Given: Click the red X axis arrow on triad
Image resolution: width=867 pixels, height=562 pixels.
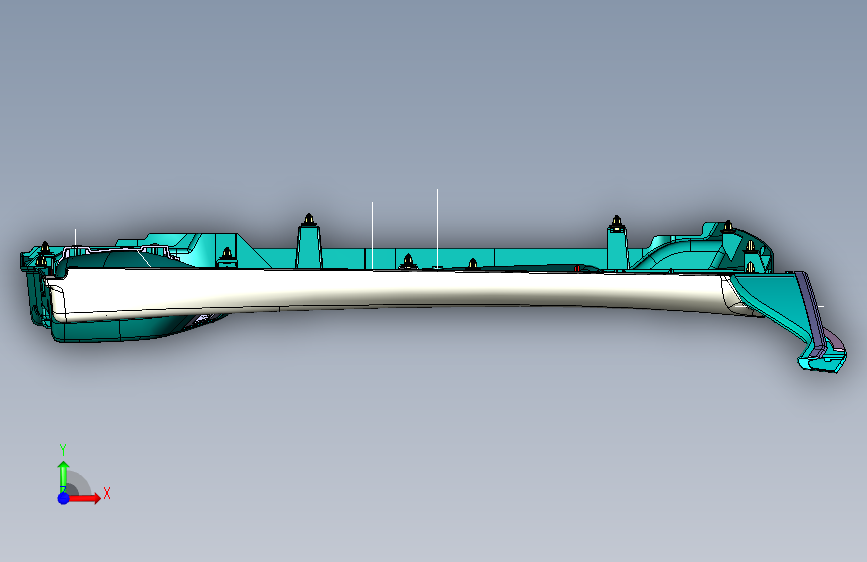Looking at the screenshot, I should point(84,498).
